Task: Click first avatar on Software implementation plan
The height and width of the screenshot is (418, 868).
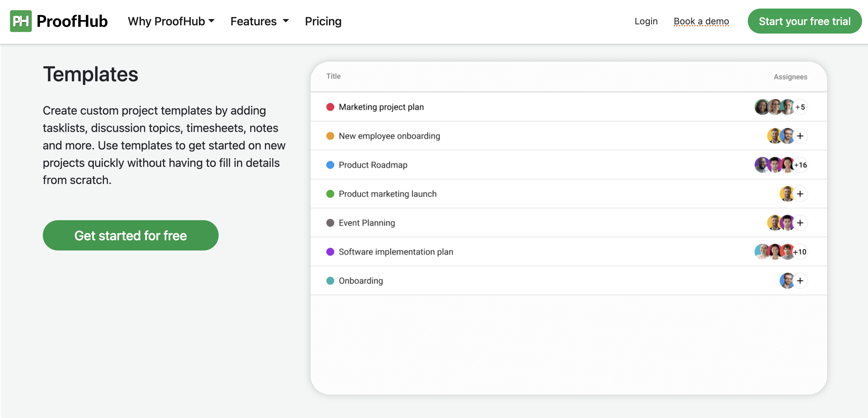Action: (x=762, y=252)
